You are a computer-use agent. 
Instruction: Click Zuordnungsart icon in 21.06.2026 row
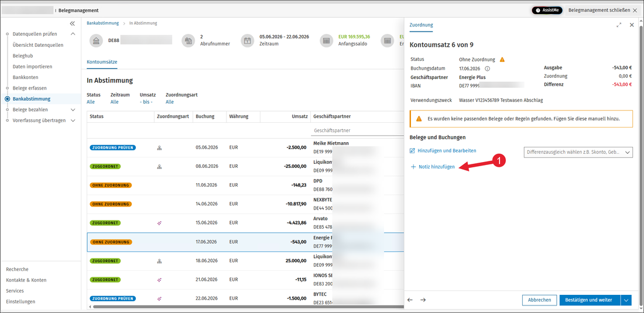(159, 280)
